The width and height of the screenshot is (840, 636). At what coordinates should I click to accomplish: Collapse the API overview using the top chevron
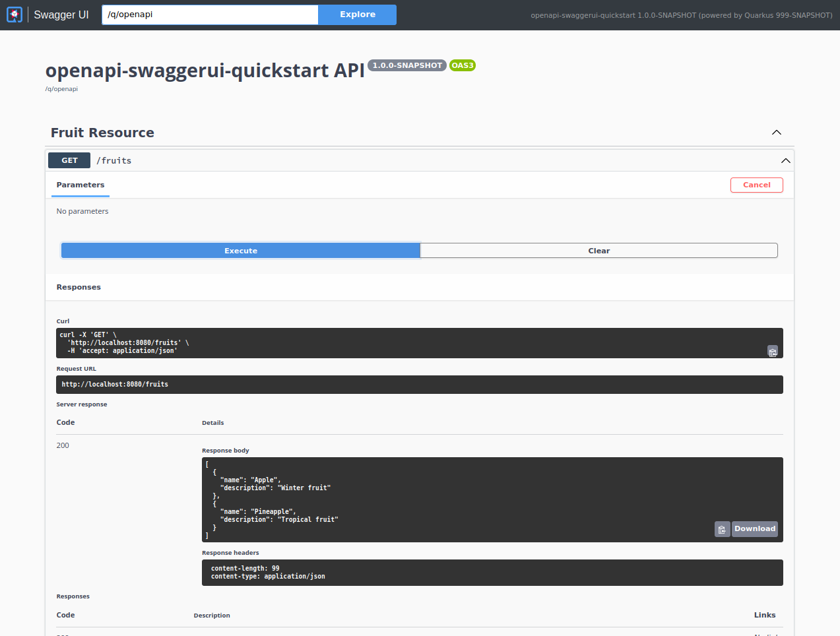pyautogui.click(x=777, y=132)
